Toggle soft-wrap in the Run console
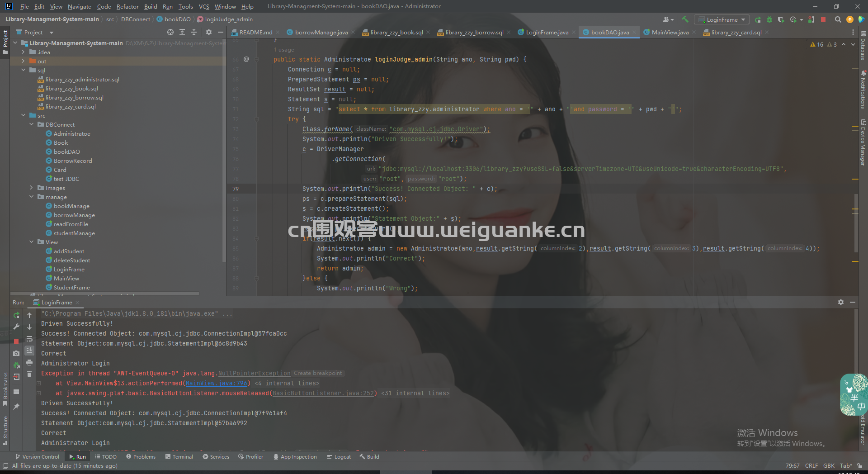Viewport: 868px width, 474px height. pos(29,339)
